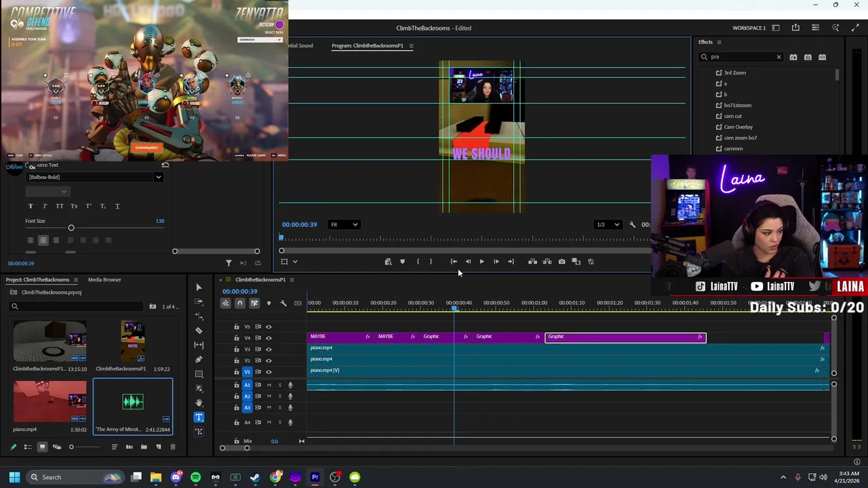Switch Project panel to list view

(28, 447)
